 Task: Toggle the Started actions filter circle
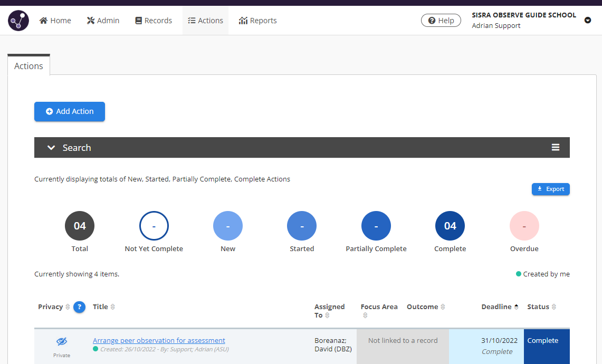(x=301, y=225)
